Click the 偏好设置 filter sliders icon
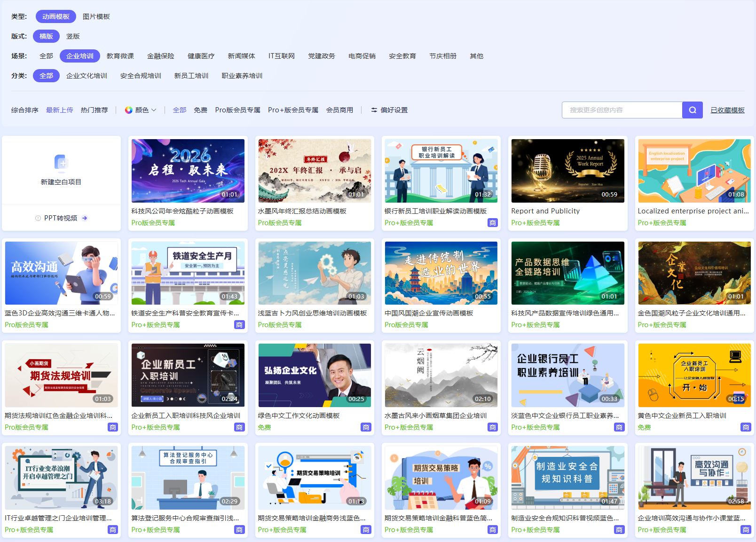Screen dimensions: 756x542 [374, 110]
